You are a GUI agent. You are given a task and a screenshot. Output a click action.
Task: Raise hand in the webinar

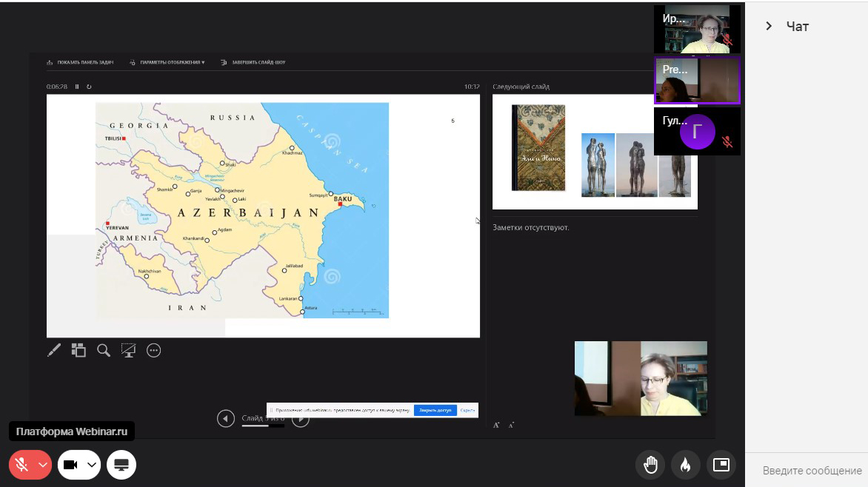650,465
